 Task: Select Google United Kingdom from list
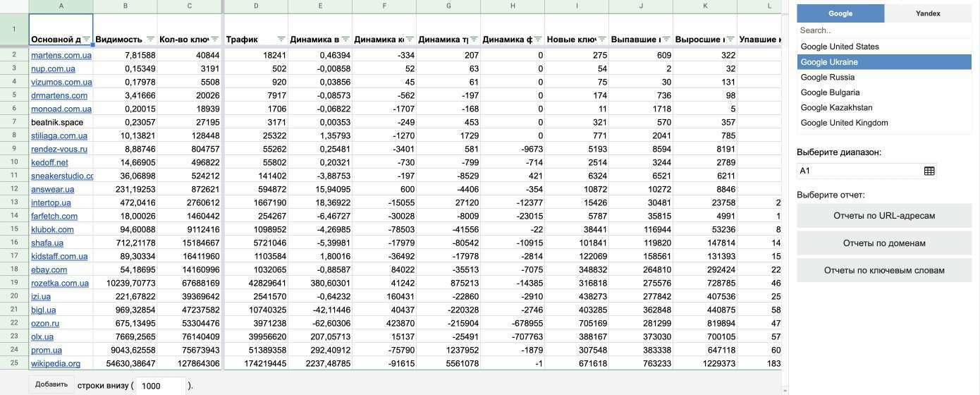(884, 123)
